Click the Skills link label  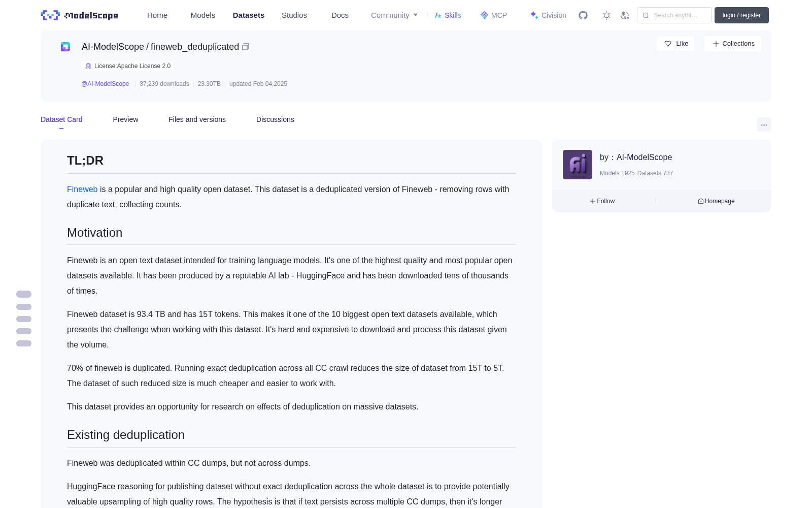453,15
